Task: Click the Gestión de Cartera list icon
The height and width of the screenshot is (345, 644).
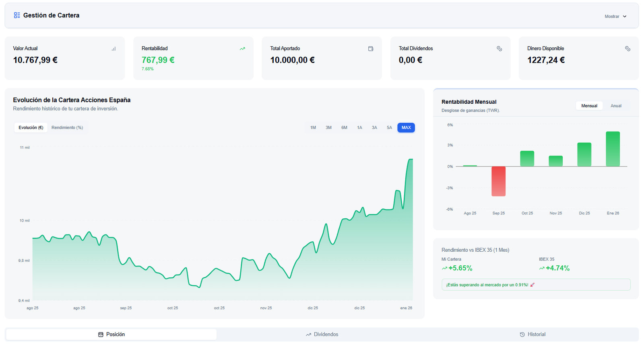Action: coord(17,15)
